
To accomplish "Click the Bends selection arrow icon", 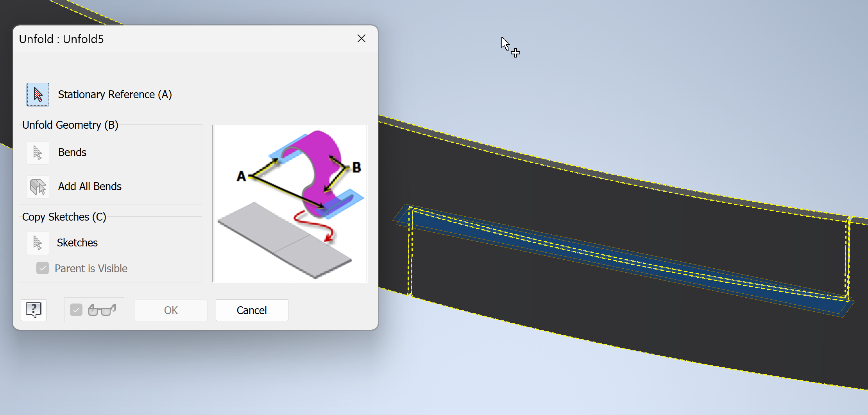I will coord(38,153).
